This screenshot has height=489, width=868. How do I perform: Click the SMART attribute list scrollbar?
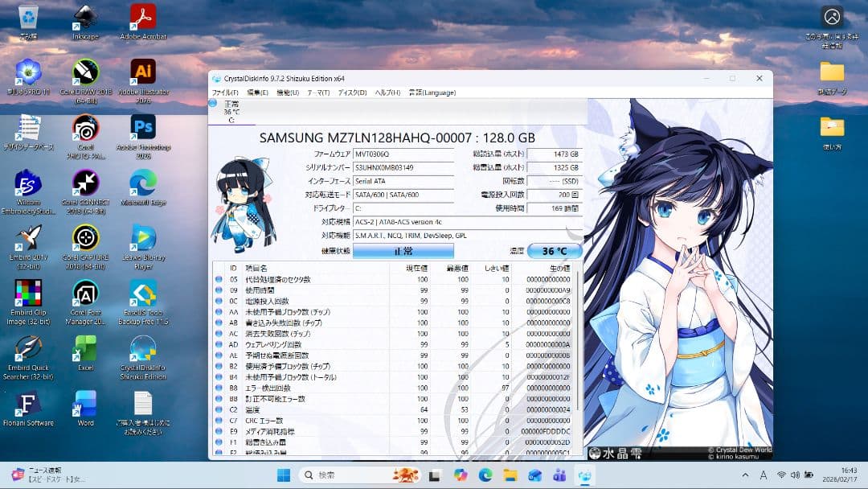pos(577,338)
